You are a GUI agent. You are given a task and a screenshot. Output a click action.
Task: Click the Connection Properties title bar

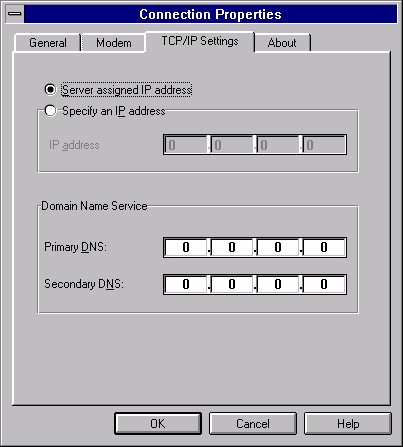tap(211, 14)
